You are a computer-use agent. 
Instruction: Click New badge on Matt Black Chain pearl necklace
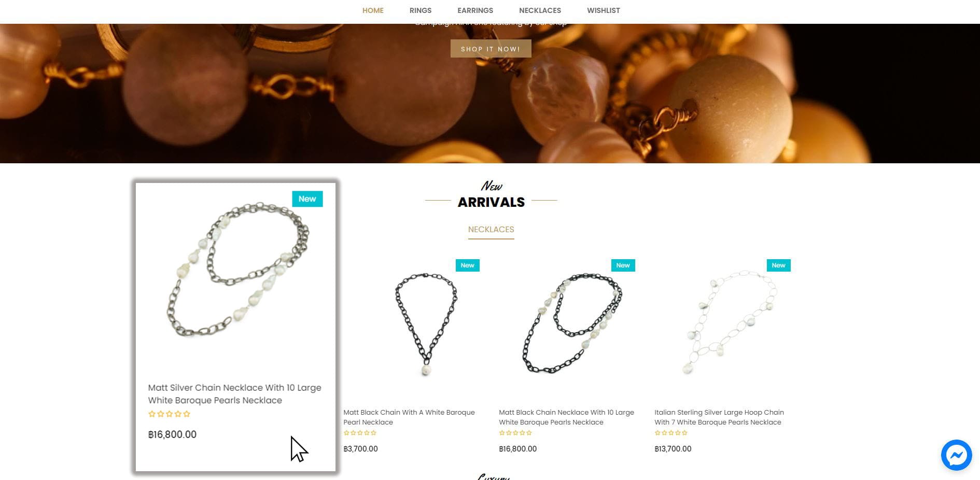[467, 265]
